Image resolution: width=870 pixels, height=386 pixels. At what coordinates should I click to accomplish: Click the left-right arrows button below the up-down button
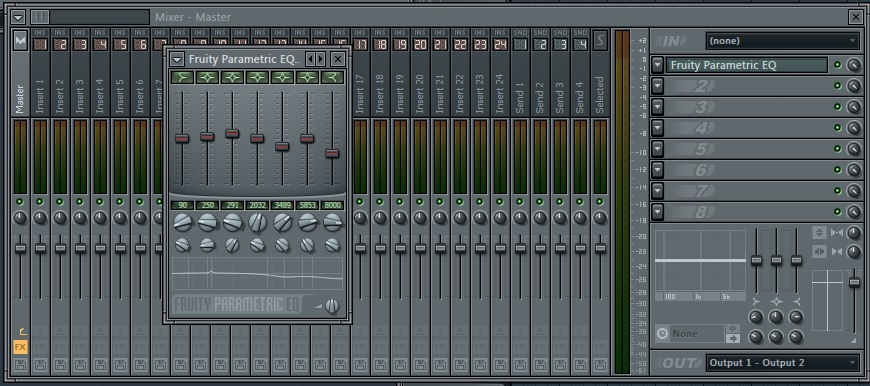click(x=820, y=251)
